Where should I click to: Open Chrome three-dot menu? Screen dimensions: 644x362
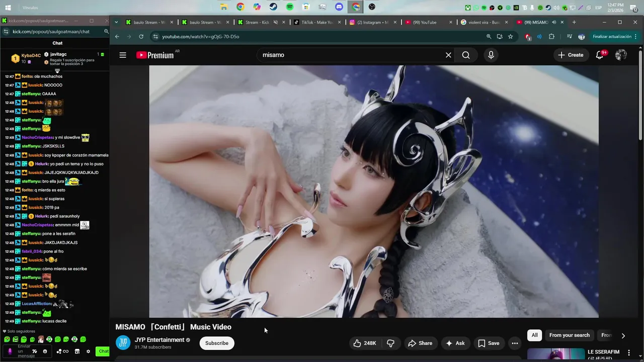point(636,37)
